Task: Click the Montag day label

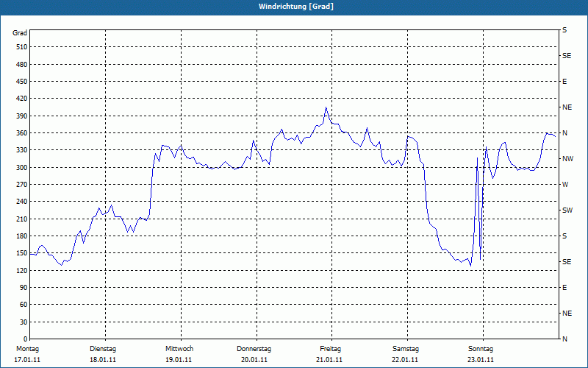Action: point(27,349)
